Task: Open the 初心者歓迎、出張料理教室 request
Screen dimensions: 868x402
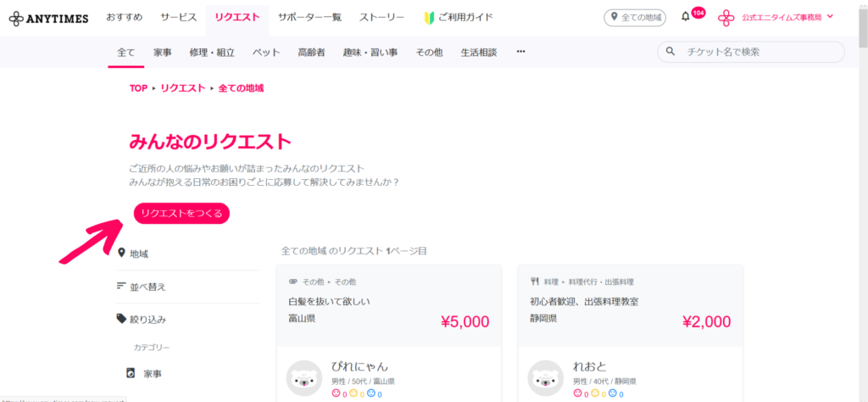Action: (583, 301)
